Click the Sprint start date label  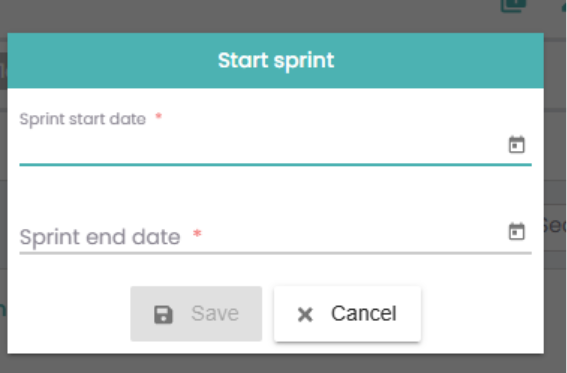click(x=82, y=119)
